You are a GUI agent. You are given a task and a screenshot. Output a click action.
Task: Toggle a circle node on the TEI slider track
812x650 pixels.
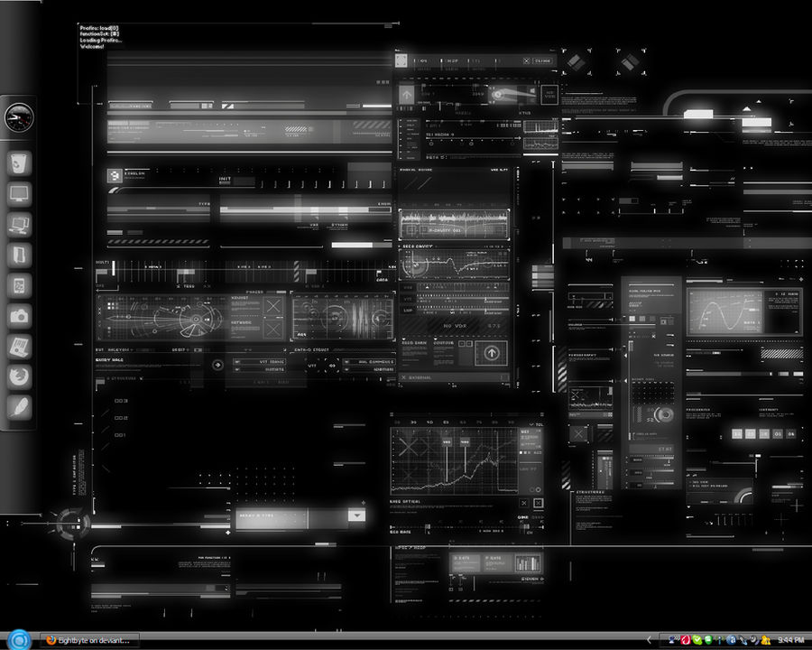431,144
